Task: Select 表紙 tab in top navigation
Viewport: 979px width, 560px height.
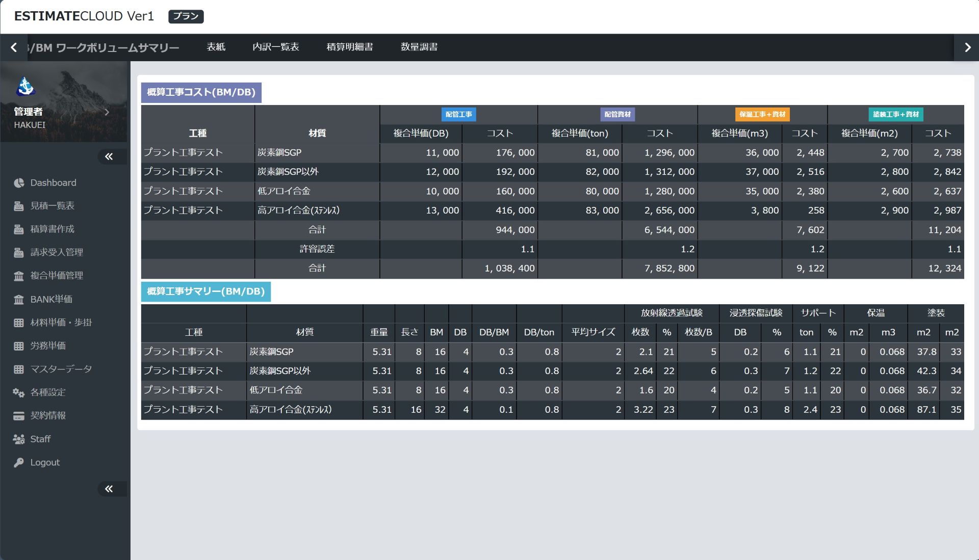Action: 217,46
